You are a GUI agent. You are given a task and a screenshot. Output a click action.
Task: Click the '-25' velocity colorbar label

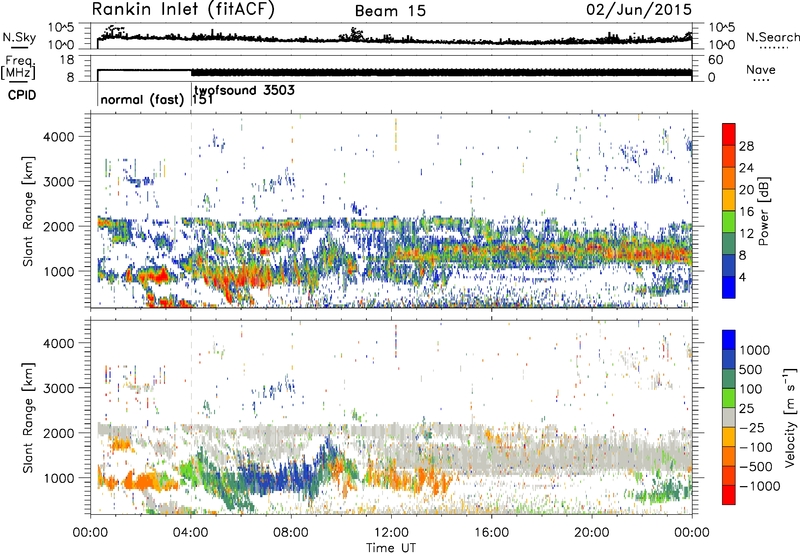[750, 427]
